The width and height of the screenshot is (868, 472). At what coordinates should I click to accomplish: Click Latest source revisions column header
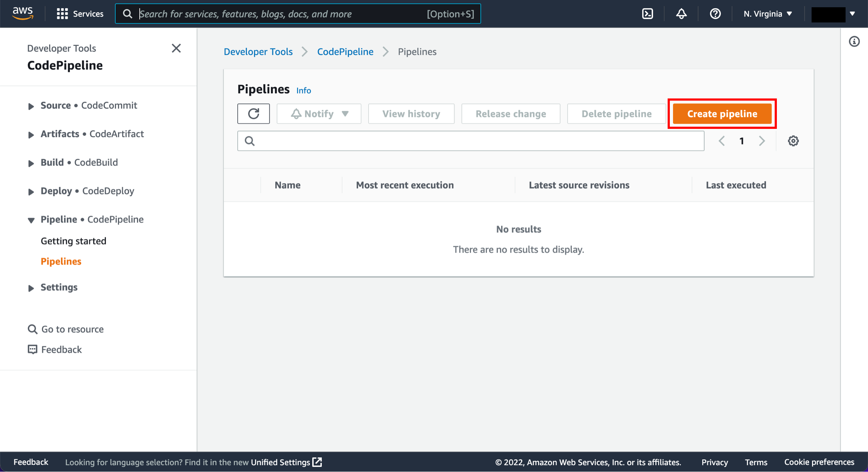coord(579,185)
